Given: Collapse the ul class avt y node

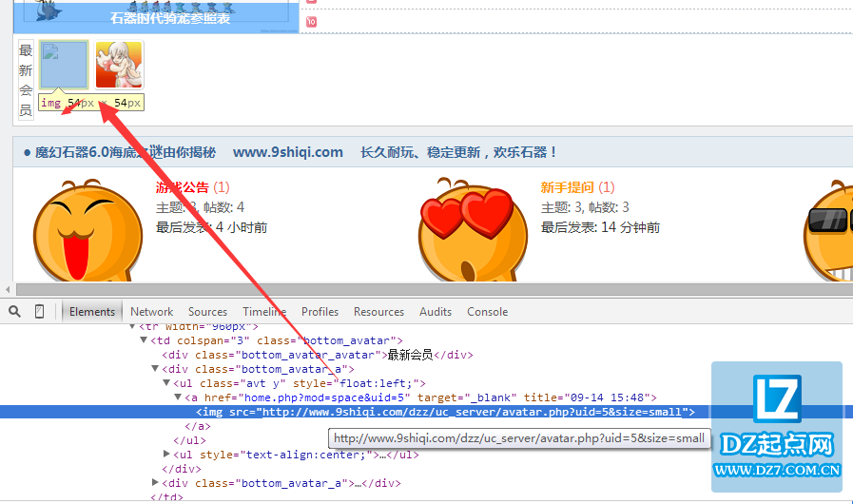Looking at the screenshot, I should pyautogui.click(x=167, y=383).
